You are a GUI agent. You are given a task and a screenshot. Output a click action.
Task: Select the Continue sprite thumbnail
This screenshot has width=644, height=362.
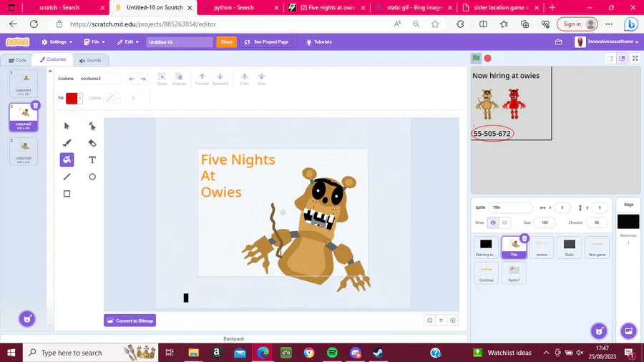pos(486,273)
